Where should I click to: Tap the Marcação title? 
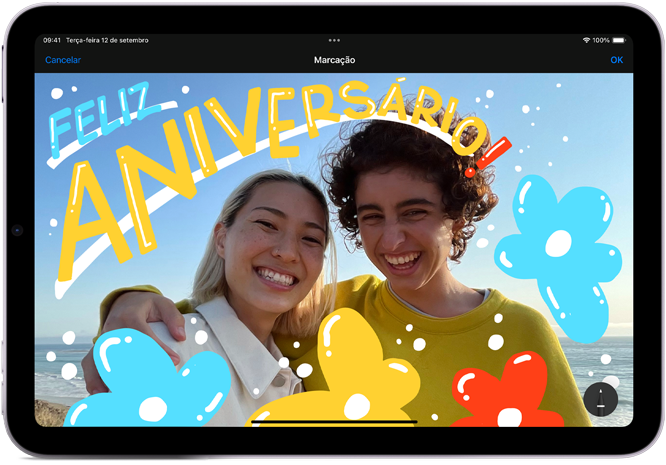(333, 60)
